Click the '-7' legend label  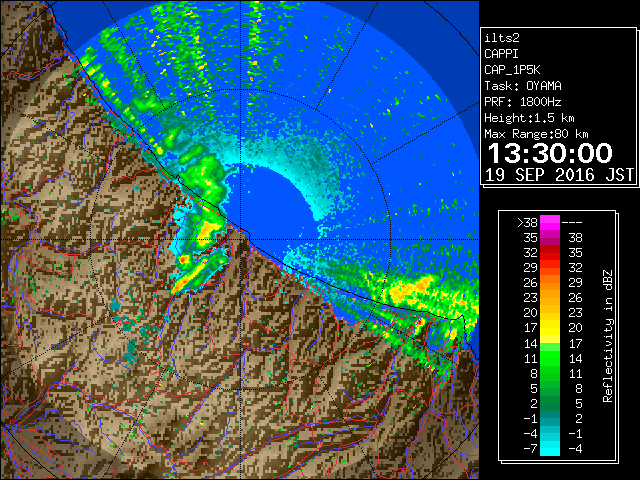tap(531, 448)
